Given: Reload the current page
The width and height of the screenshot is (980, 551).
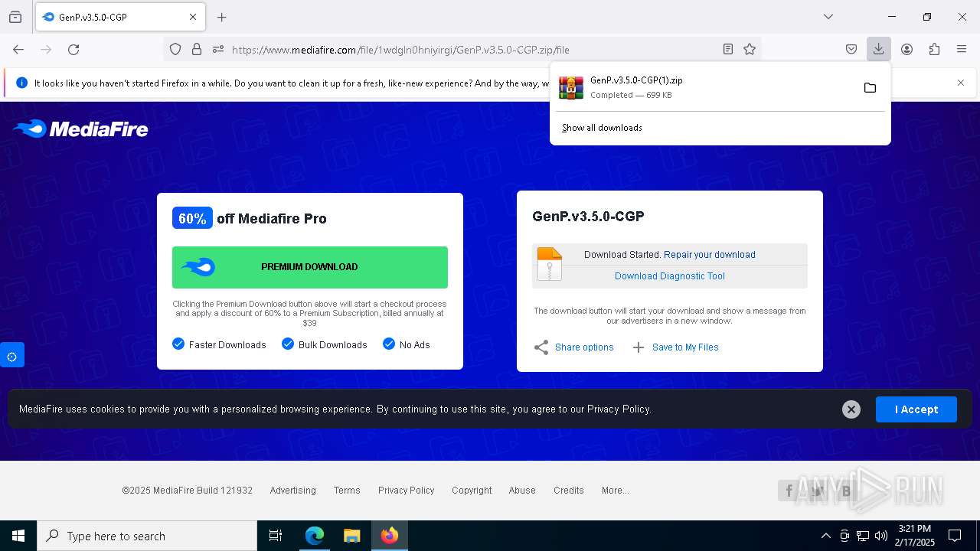Looking at the screenshot, I should [x=73, y=49].
